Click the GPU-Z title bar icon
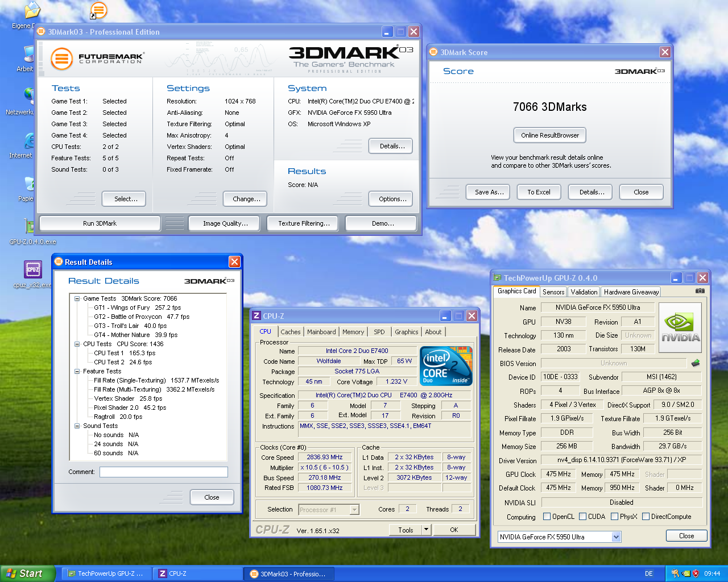Screen dimensions: 728x582 point(497,278)
